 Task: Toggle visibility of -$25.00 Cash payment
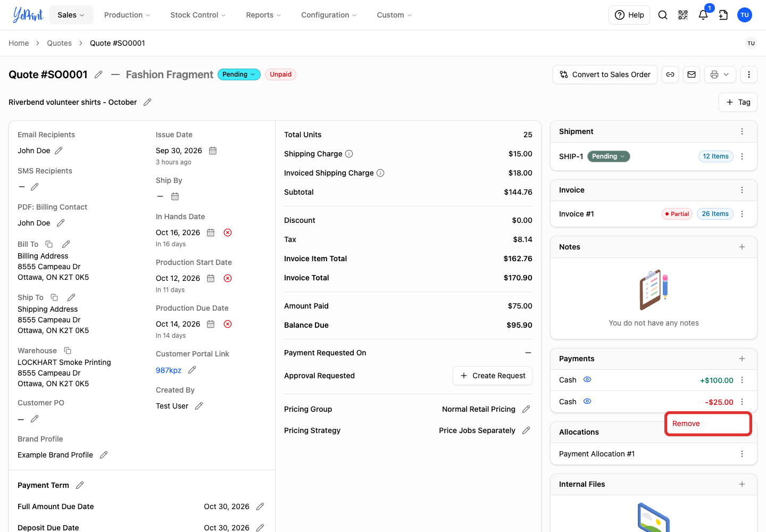click(x=587, y=402)
